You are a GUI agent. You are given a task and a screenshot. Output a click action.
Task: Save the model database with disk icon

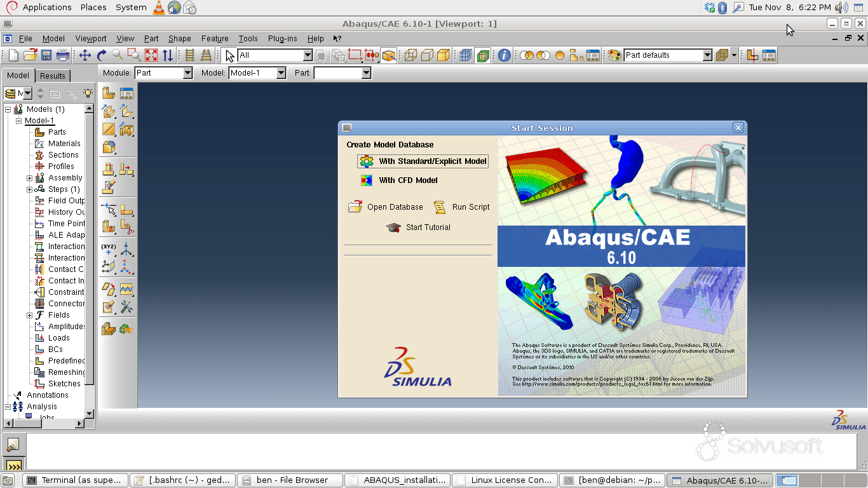coord(46,55)
